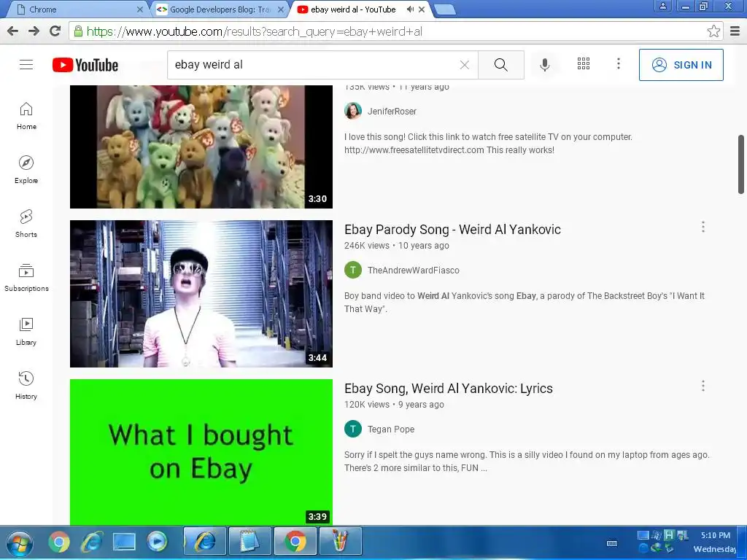Open the Windows Start orb
The width and height of the screenshot is (747, 560).
click(19, 543)
